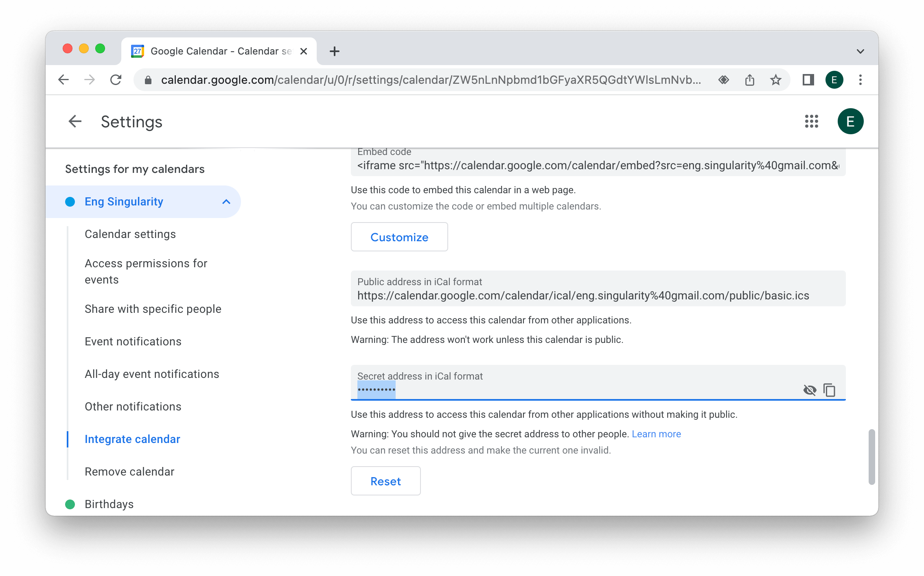Click the Settings page heading
Image resolution: width=924 pixels, height=576 pixels.
(131, 122)
